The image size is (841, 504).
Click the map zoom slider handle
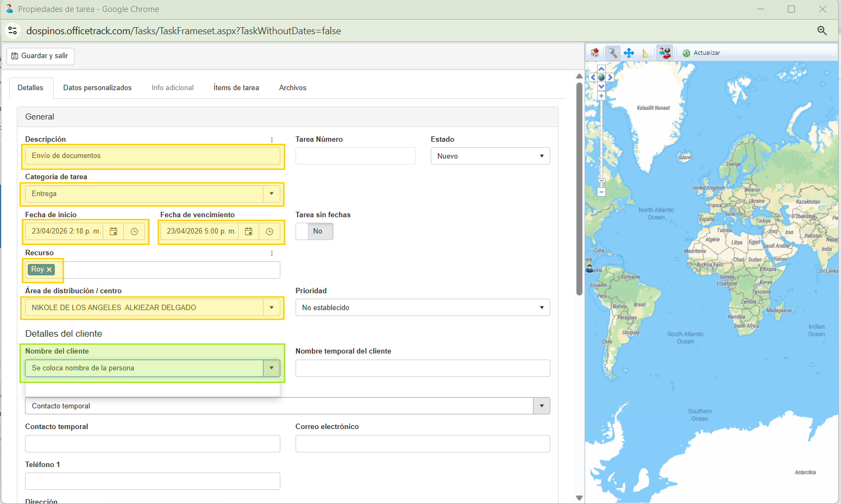tap(601, 180)
